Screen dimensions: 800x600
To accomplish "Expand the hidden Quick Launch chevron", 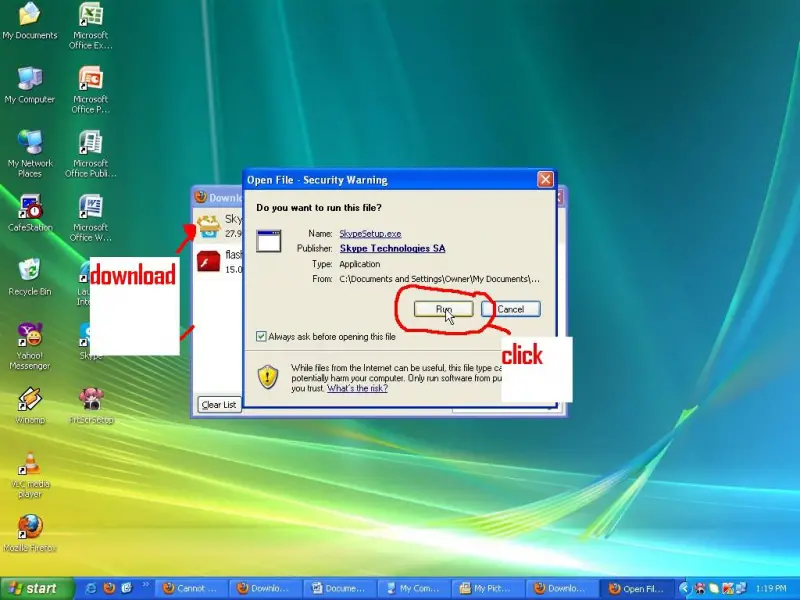I will (x=145, y=585).
